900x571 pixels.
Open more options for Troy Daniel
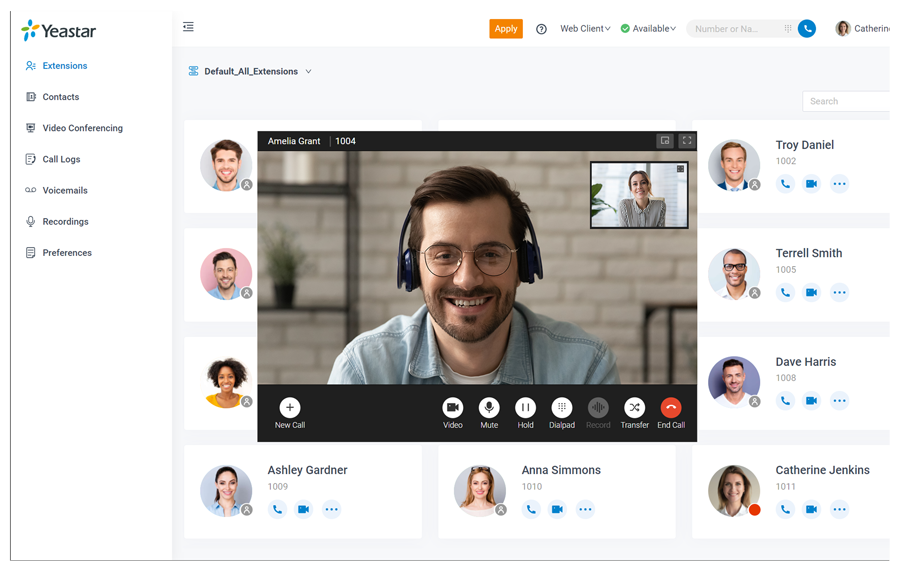(x=839, y=184)
